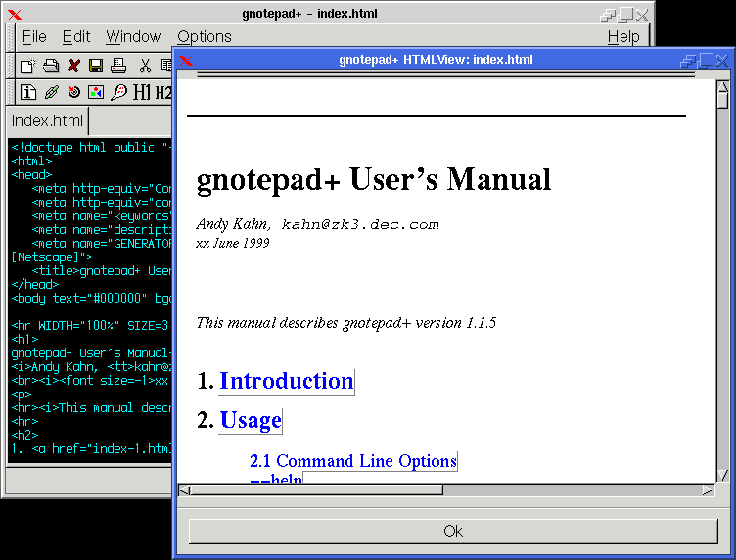Click the Ok button in HTMLView dialog
Viewport: 736px width, 560px height.
(x=453, y=531)
